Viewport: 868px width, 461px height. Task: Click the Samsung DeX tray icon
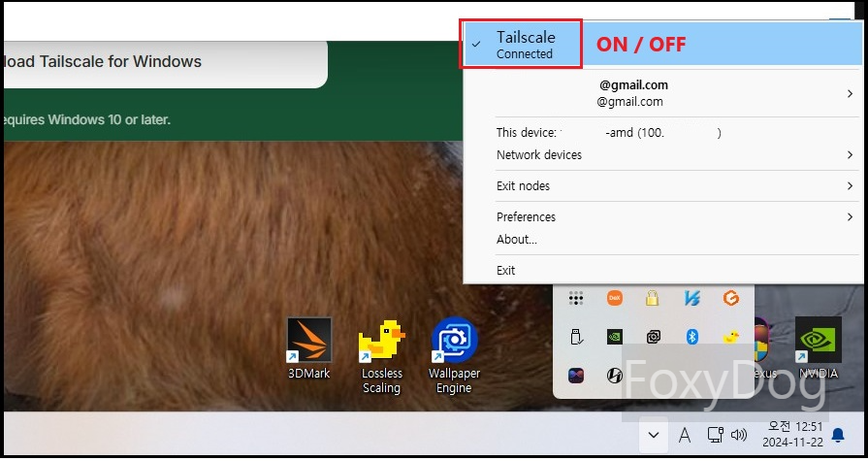point(615,298)
